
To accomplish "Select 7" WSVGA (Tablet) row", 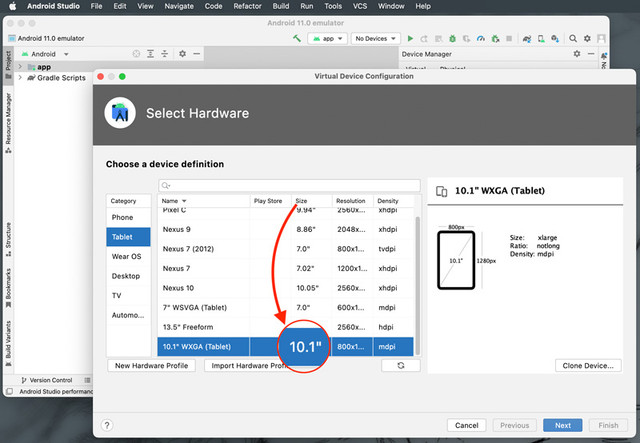I will click(x=285, y=307).
